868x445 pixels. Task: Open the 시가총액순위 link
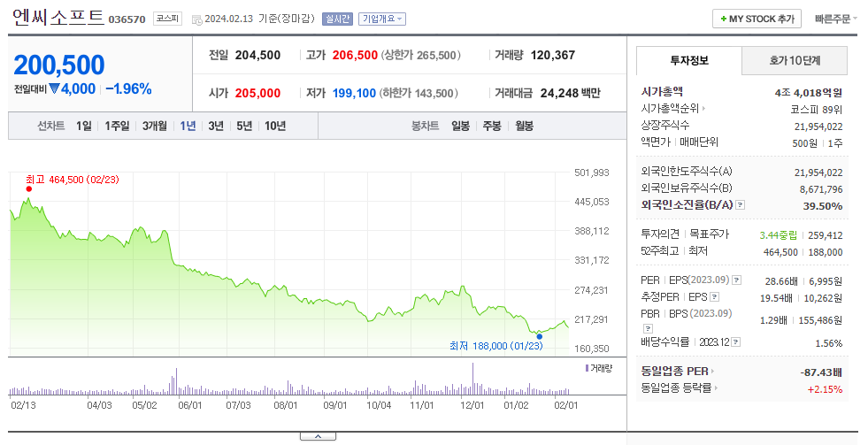click(x=673, y=109)
